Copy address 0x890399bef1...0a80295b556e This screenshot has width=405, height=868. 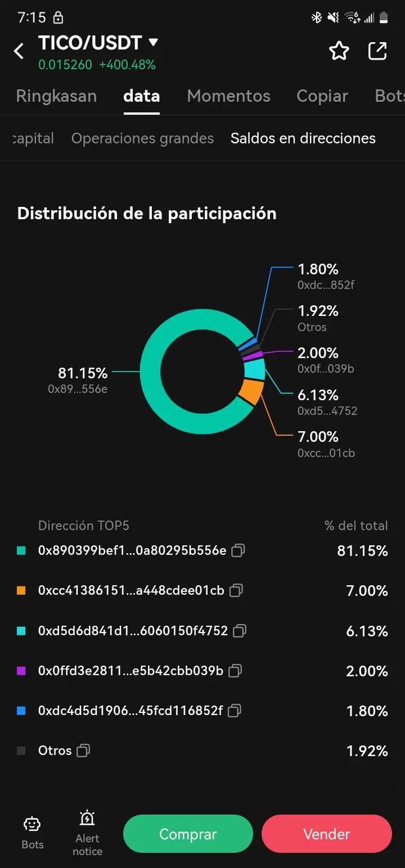pos(238,550)
